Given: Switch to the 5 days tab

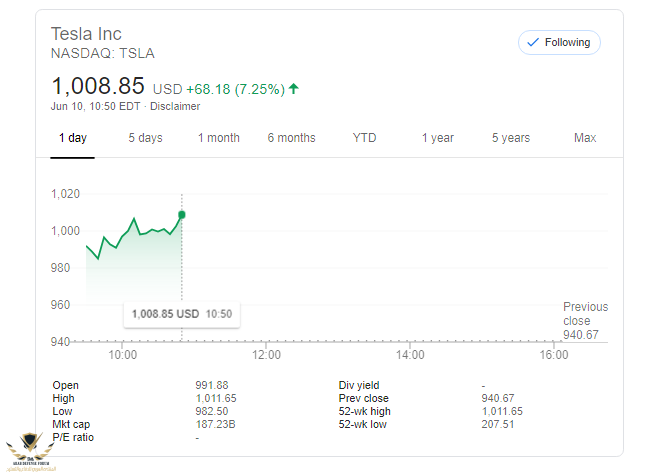Looking at the screenshot, I should point(145,138).
